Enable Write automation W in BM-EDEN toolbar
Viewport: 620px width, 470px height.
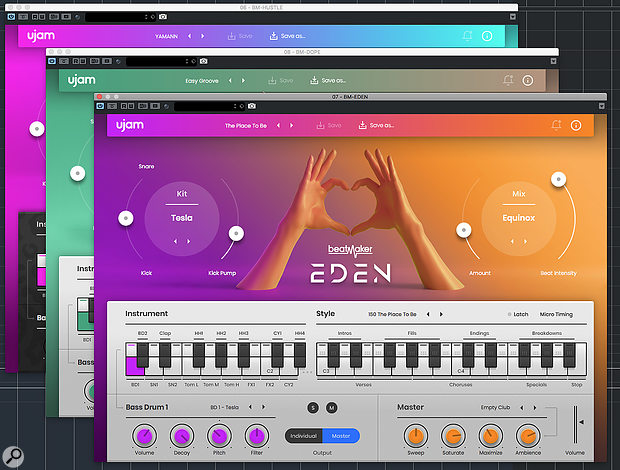tap(131, 106)
